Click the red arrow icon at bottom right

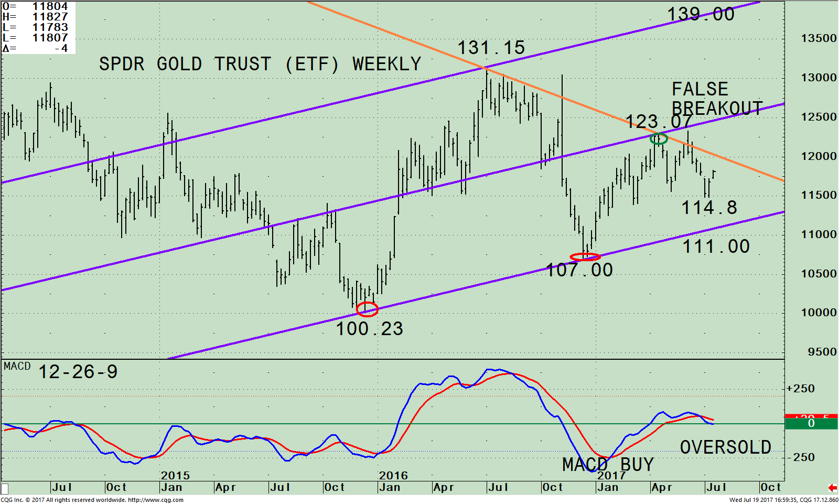point(832,488)
